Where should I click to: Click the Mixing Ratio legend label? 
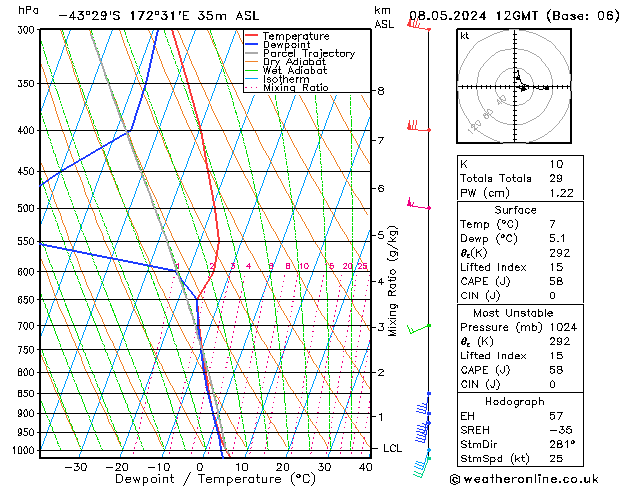coord(296,87)
